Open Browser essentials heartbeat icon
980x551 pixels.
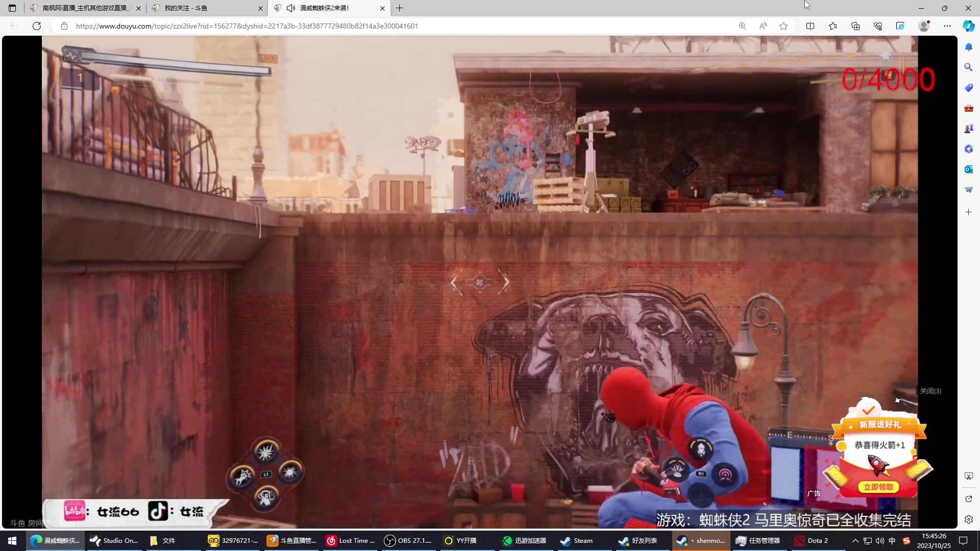click(x=878, y=26)
